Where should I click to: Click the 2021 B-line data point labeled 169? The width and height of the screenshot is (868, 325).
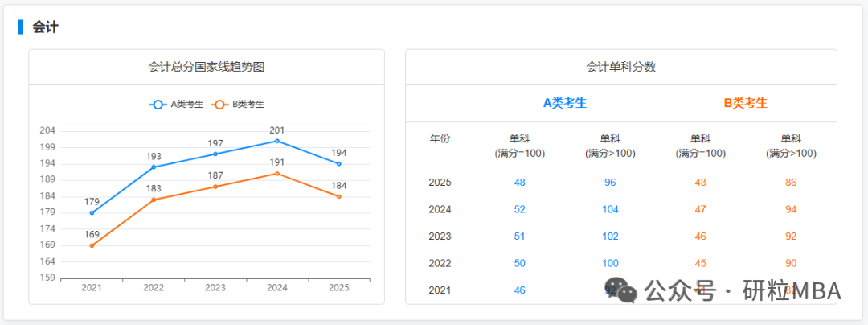point(92,245)
